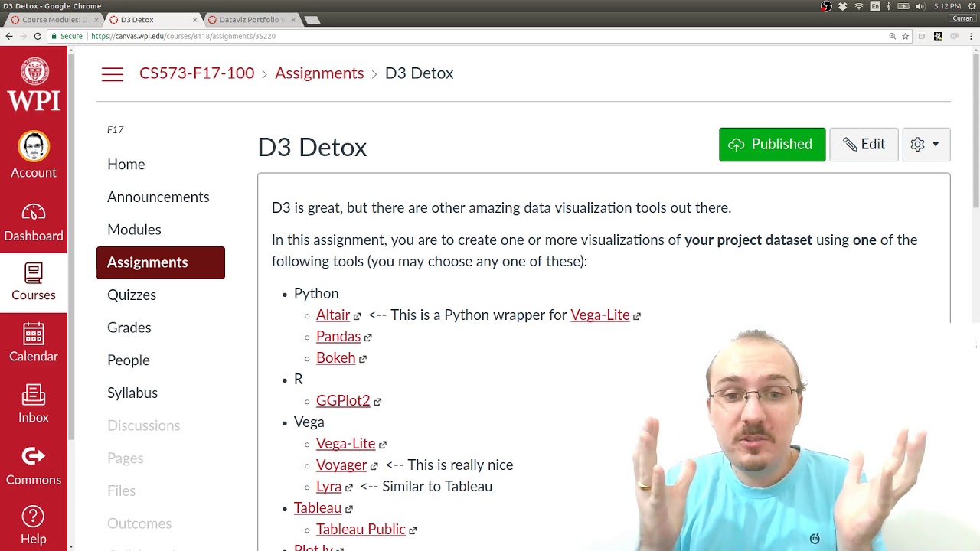980x551 pixels.
Task: Open the Inbox in global navigation
Action: 34,404
